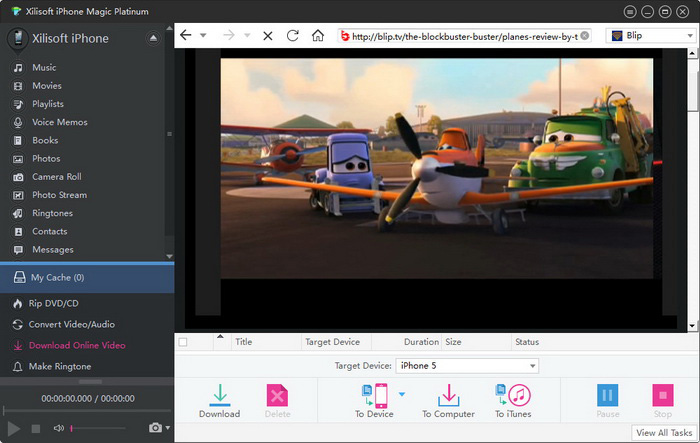700x443 pixels.
Task: Open the Ringtones category
Action: 52,213
